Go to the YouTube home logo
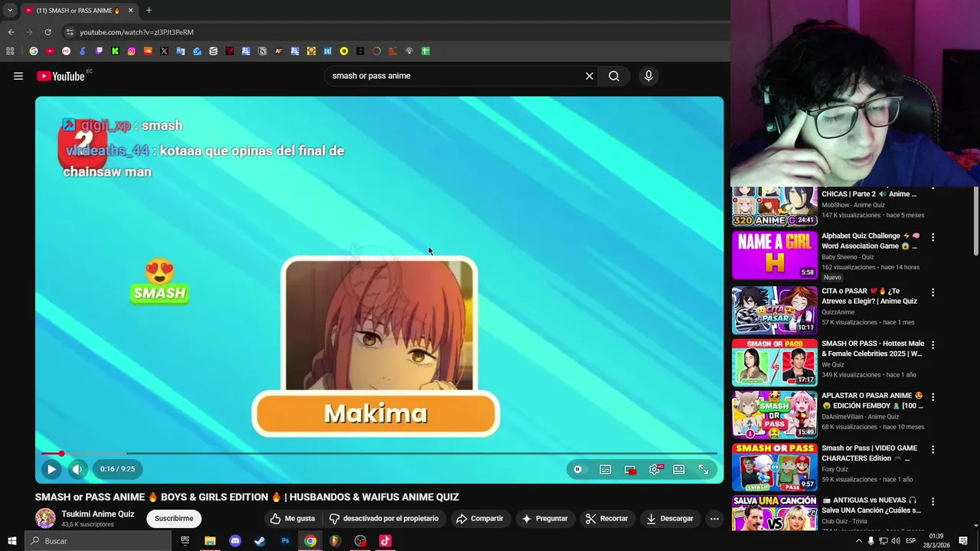 pyautogui.click(x=60, y=76)
